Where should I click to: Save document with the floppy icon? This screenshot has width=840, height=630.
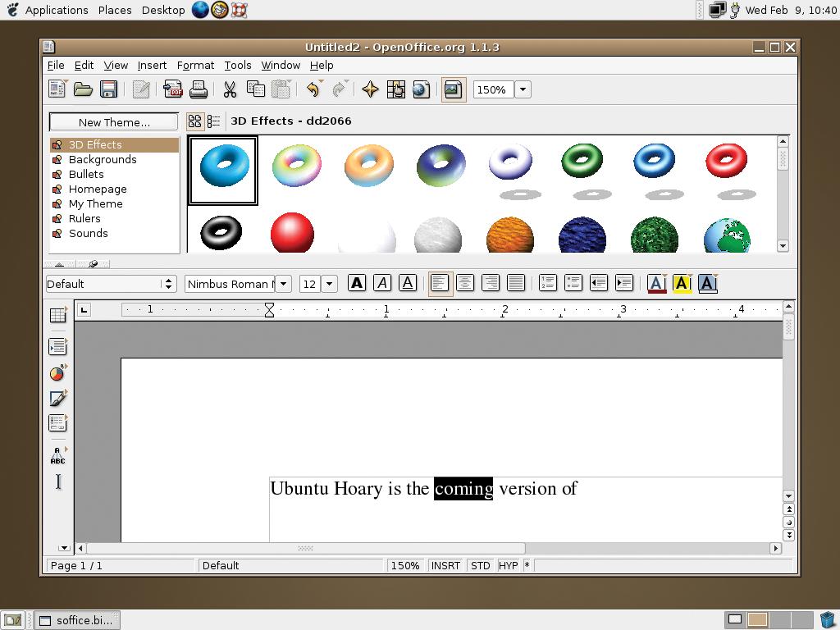(109, 89)
